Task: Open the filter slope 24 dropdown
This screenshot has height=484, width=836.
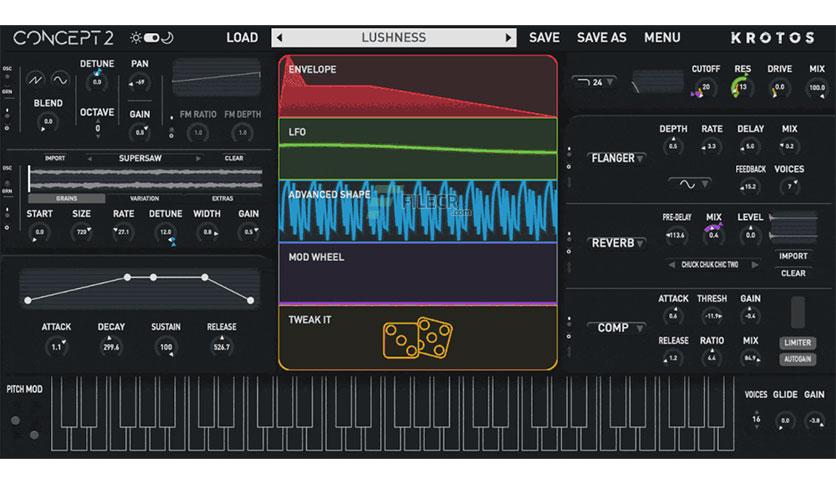Action: coord(596,83)
